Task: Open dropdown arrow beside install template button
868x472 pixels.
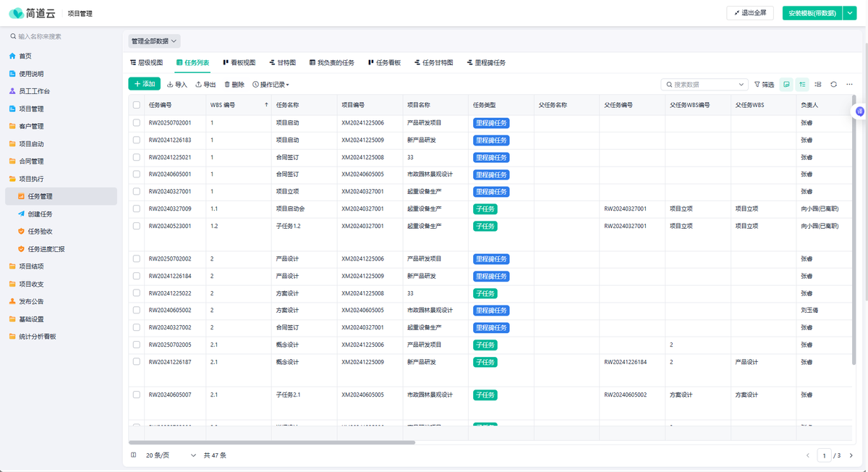Action: tap(849, 13)
